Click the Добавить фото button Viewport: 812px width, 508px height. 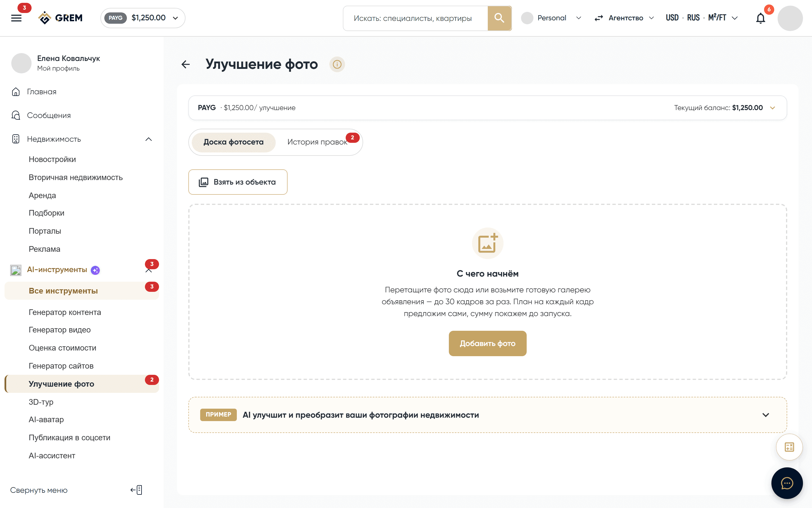487,343
